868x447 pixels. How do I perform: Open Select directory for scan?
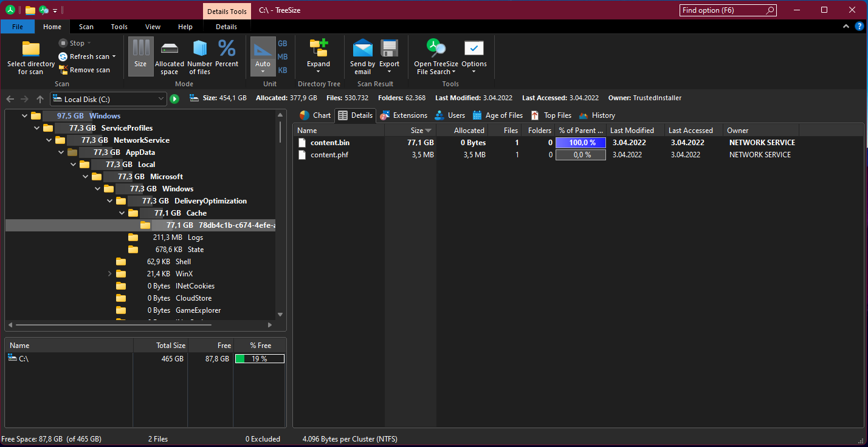click(31, 58)
